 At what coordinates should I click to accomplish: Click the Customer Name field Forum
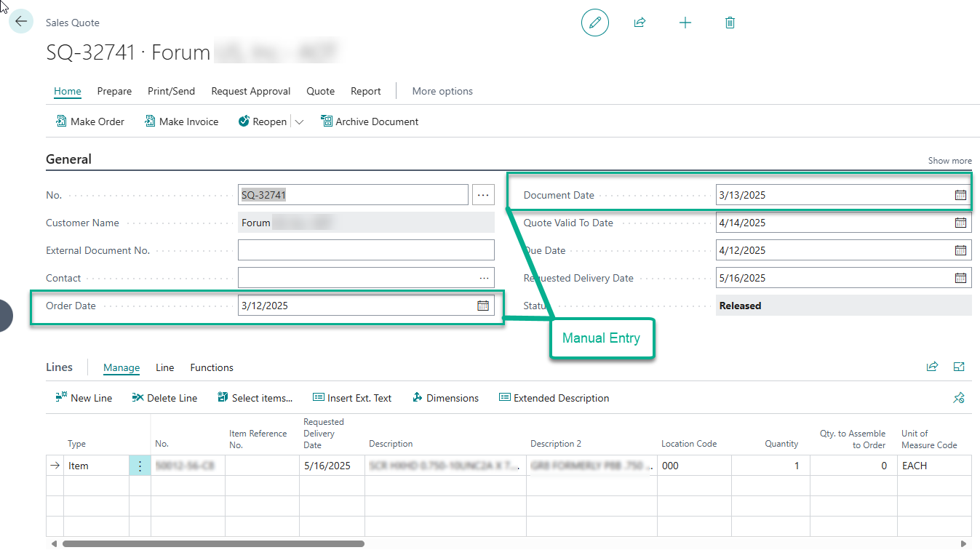coord(366,223)
